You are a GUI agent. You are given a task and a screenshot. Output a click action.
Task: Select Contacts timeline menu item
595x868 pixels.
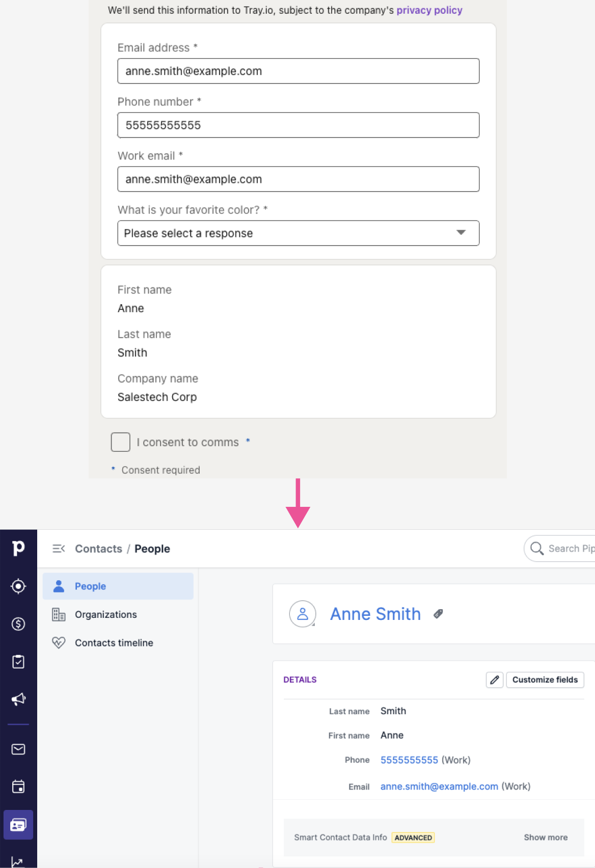(x=114, y=643)
